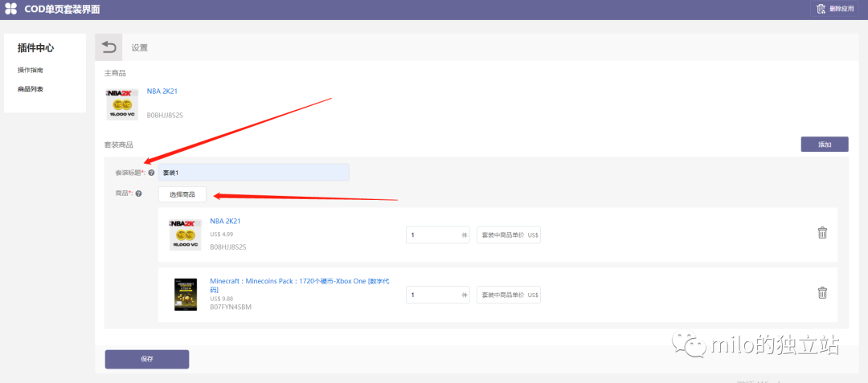868x383 pixels.
Task: Click the 保存 button
Action: (x=147, y=359)
